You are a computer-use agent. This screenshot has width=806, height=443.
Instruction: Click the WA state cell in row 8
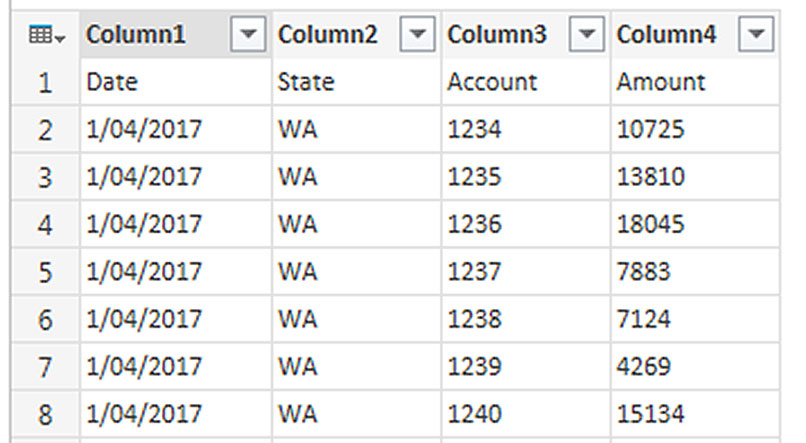[356, 414]
